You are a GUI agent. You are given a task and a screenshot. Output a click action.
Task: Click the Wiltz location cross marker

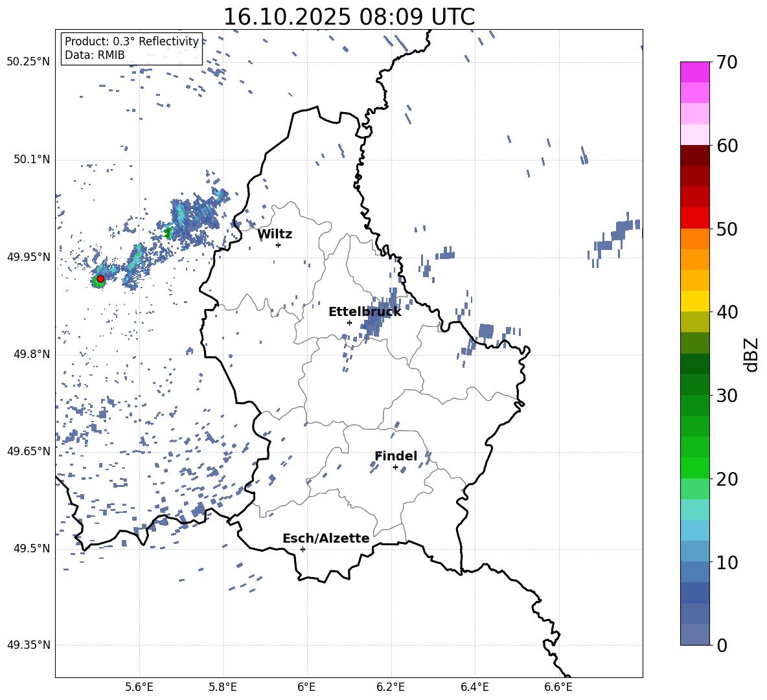(279, 245)
